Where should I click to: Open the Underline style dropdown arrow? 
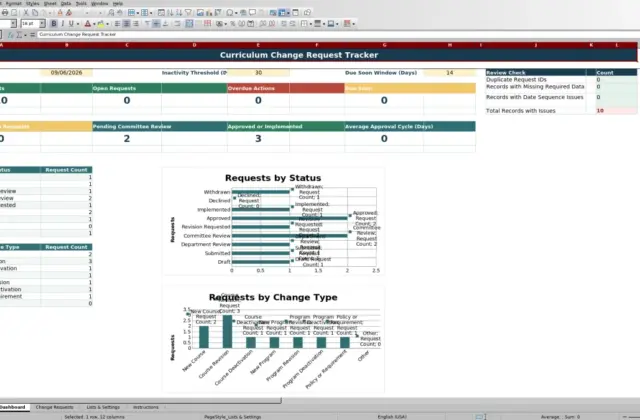click(x=78, y=24)
